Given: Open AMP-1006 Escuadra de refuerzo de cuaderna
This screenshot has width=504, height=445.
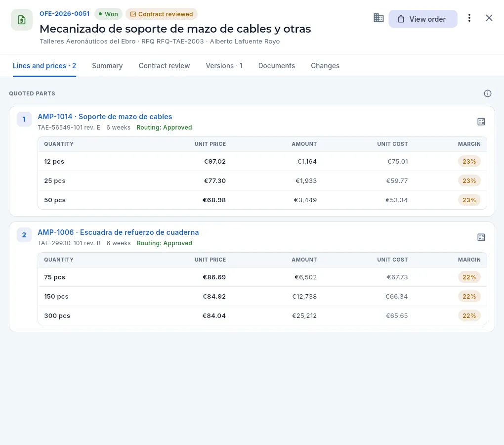Looking at the screenshot, I should [x=118, y=232].
